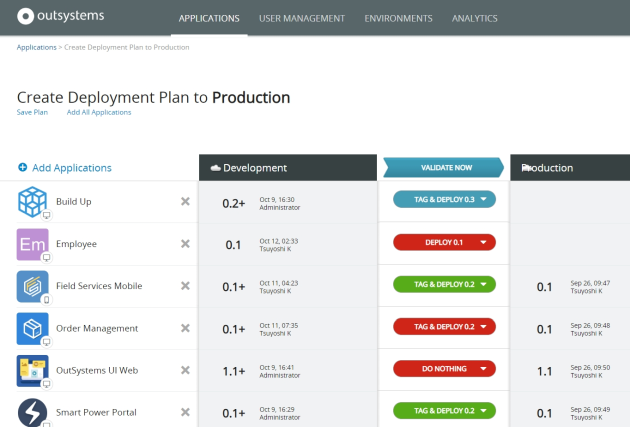The width and height of the screenshot is (630, 427).
Task: Click the Oct 11, 04:23 timestamp
Action: click(x=279, y=283)
